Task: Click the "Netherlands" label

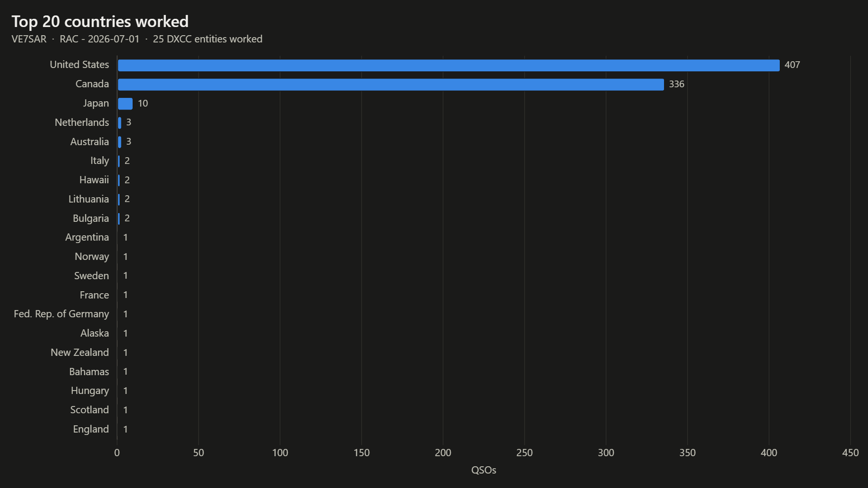Action: [x=82, y=122]
